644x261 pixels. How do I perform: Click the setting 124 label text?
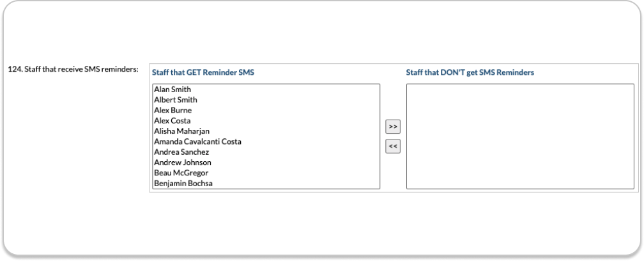pyautogui.click(x=73, y=69)
